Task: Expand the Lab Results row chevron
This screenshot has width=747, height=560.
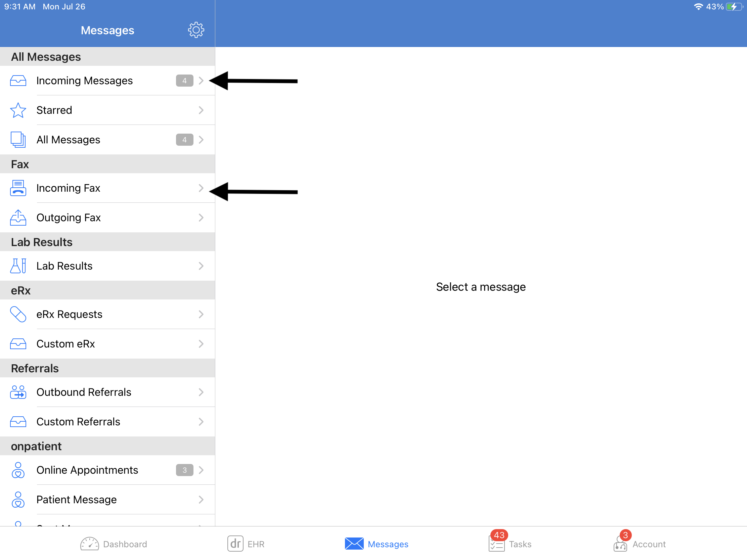Action: tap(201, 266)
